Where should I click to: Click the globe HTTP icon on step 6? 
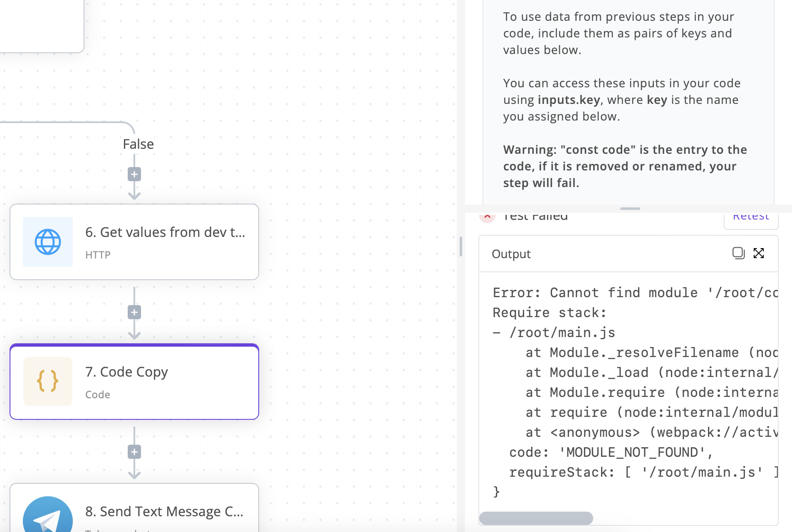tap(48, 242)
